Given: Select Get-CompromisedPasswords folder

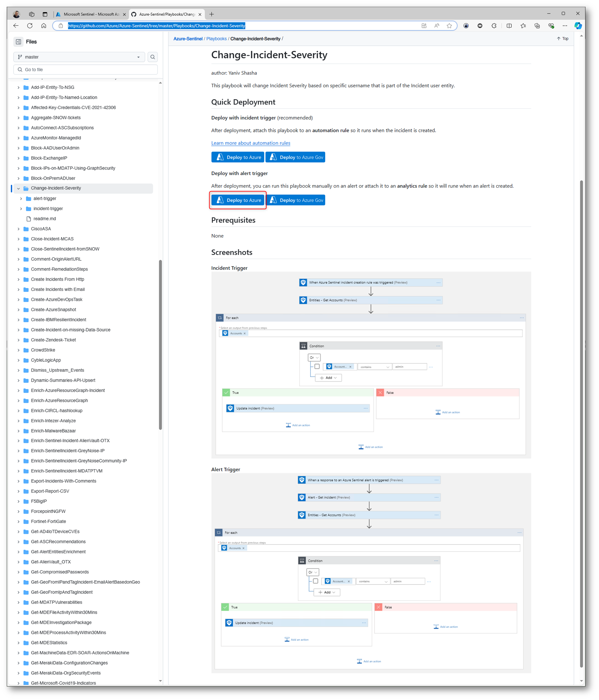Looking at the screenshot, I should tap(60, 572).
